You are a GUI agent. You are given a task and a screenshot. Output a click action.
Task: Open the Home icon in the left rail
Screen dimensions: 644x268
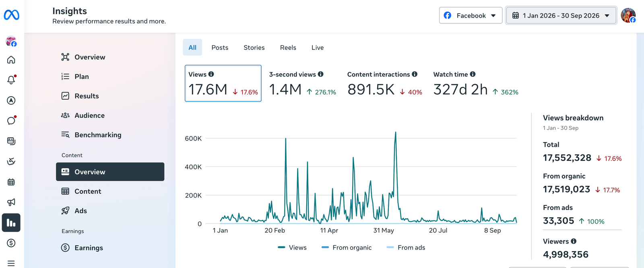click(11, 60)
